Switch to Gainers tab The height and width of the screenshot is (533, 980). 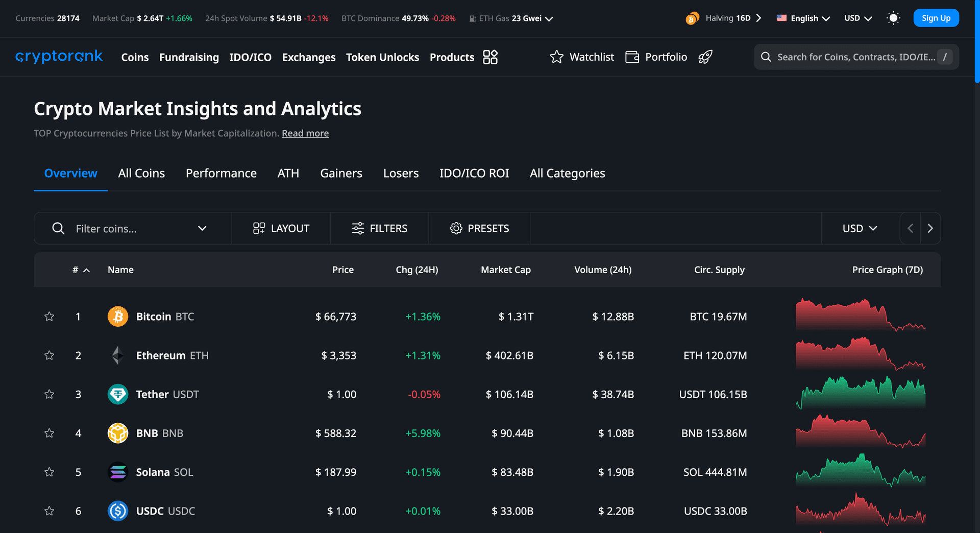click(x=341, y=173)
